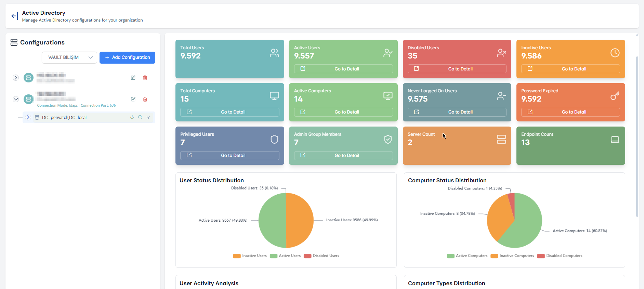Select the DC=perwatch,DC=local tree item

tap(89, 117)
